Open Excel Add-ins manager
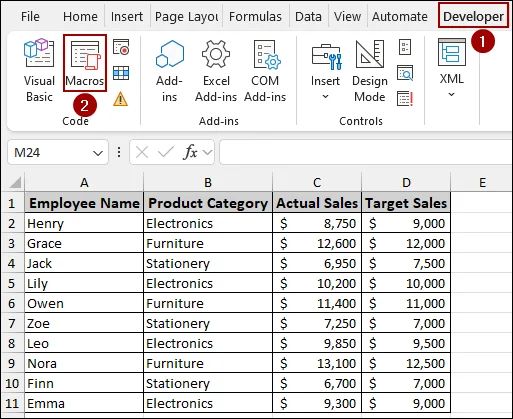This screenshot has height=419, width=513. click(x=216, y=71)
